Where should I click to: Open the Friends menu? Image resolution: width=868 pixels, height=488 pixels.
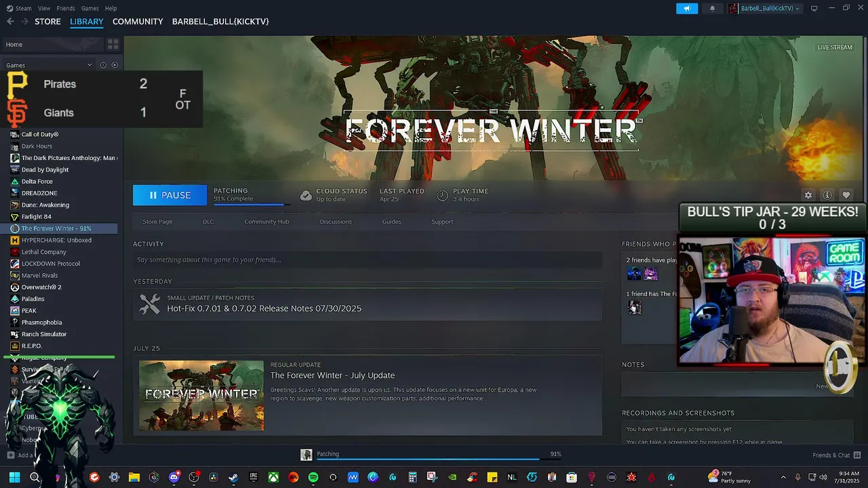coord(66,8)
